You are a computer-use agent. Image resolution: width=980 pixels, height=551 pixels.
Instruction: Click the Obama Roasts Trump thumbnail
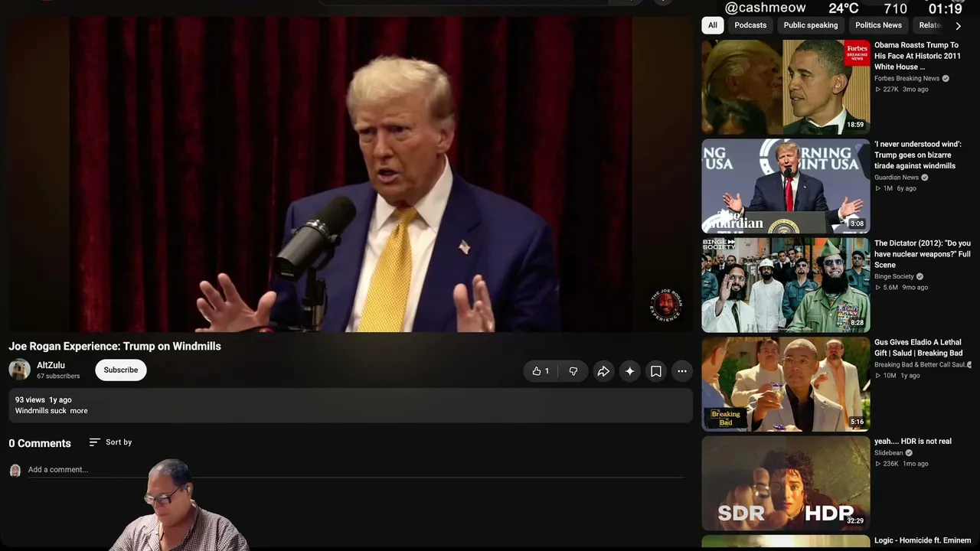point(786,87)
